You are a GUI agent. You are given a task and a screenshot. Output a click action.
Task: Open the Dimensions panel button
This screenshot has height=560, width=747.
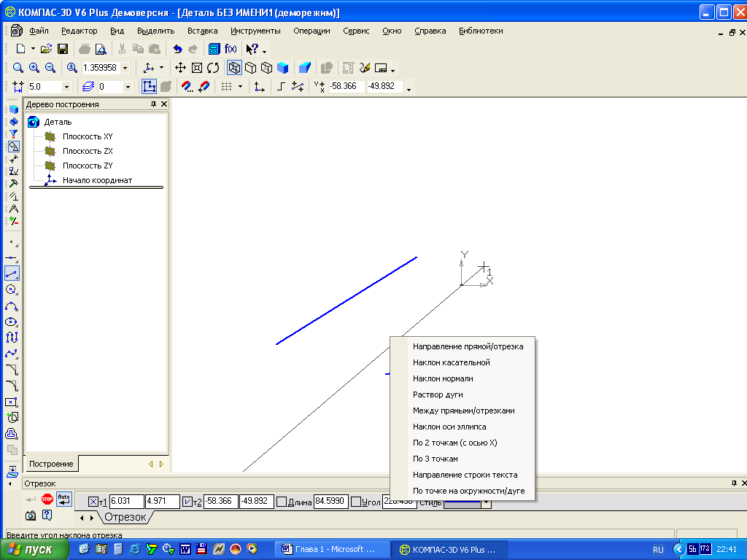tap(13, 158)
